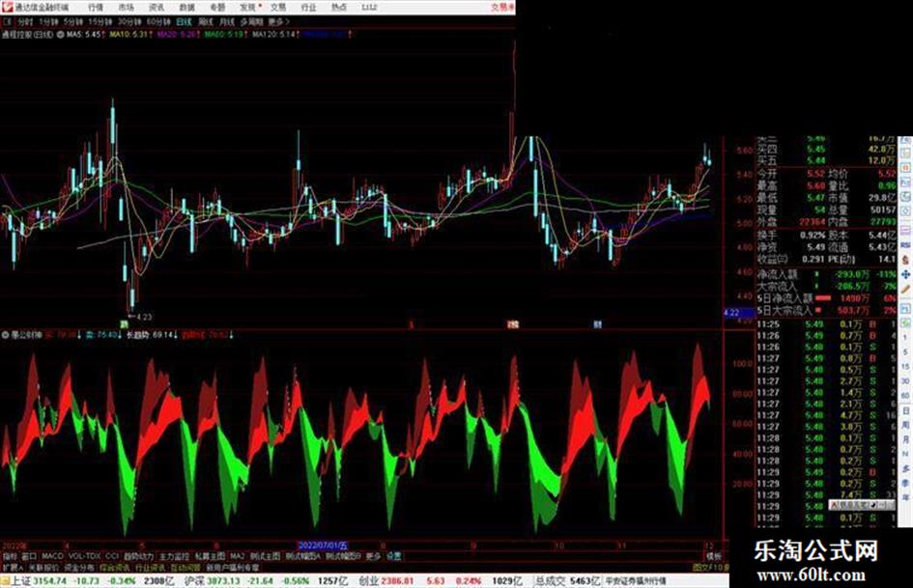This screenshot has width=913, height=588.
Task: Select the 主力监控 indicator tab
Action: (174, 556)
